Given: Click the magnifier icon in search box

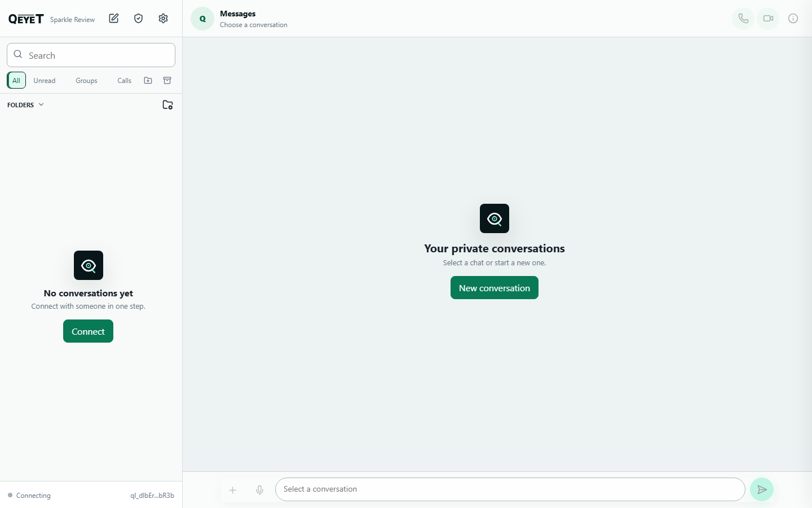Looking at the screenshot, I should pos(18,55).
